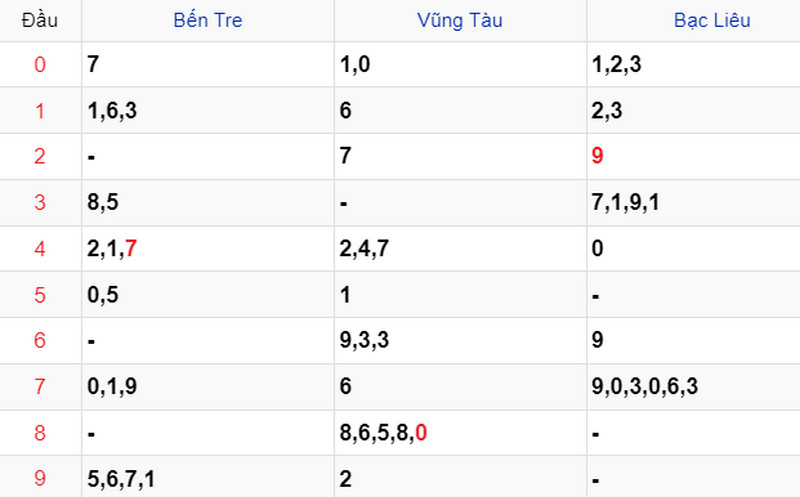The width and height of the screenshot is (800, 497).
Task: Click the Bến Tre cell reading 0,1,9
Action: pyautogui.click(x=112, y=386)
